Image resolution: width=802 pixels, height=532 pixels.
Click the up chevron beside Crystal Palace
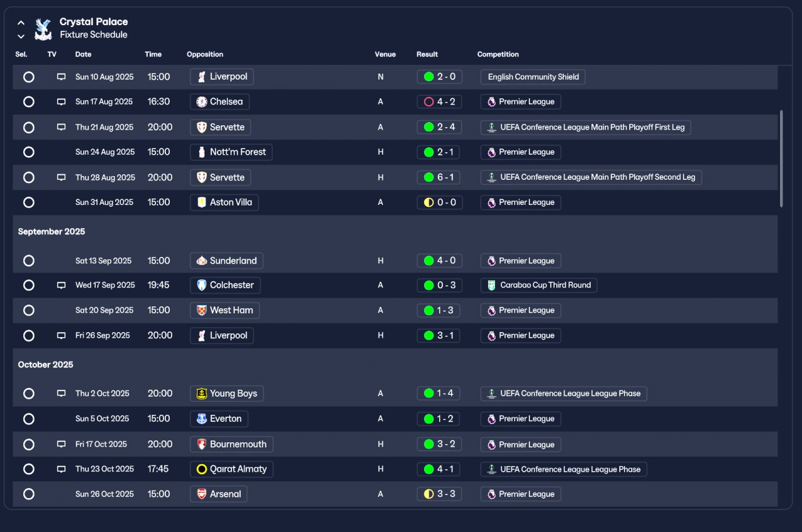[21, 23]
